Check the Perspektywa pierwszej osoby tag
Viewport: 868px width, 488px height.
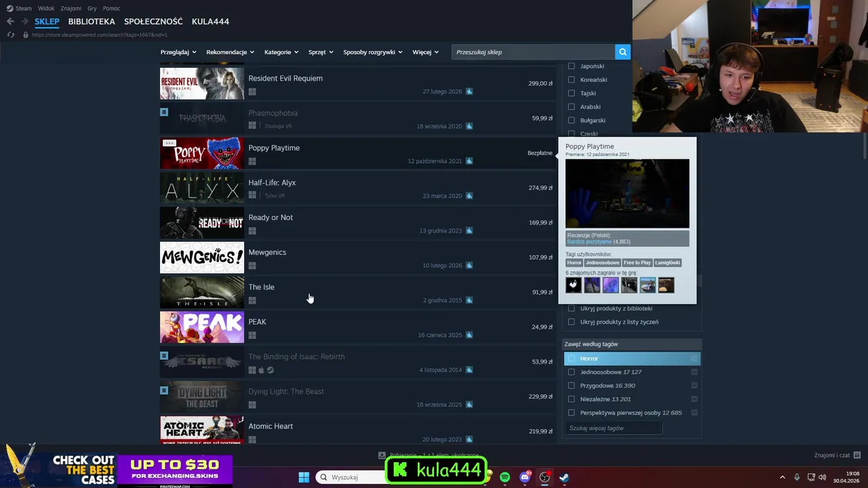571,413
